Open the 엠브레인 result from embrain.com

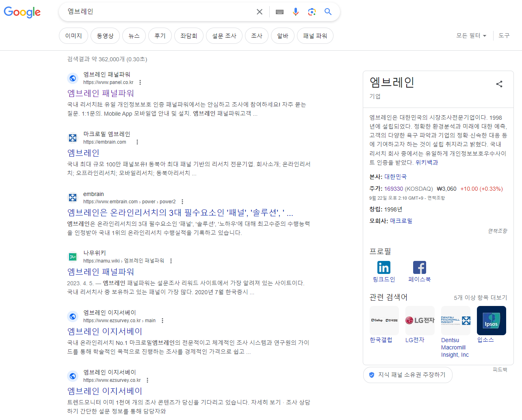[x=83, y=153]
